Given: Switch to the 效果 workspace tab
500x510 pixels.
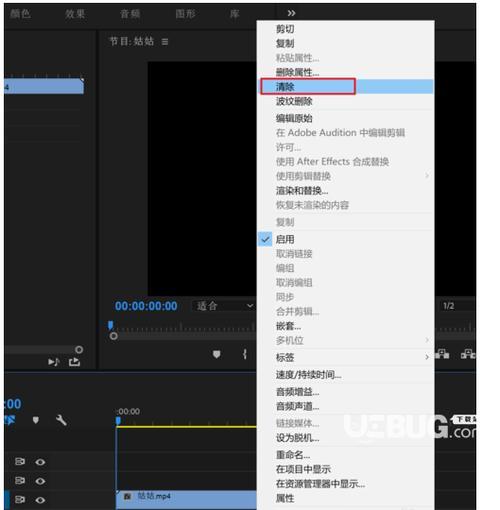Looking at the screenshot, I should click(75, 14).
